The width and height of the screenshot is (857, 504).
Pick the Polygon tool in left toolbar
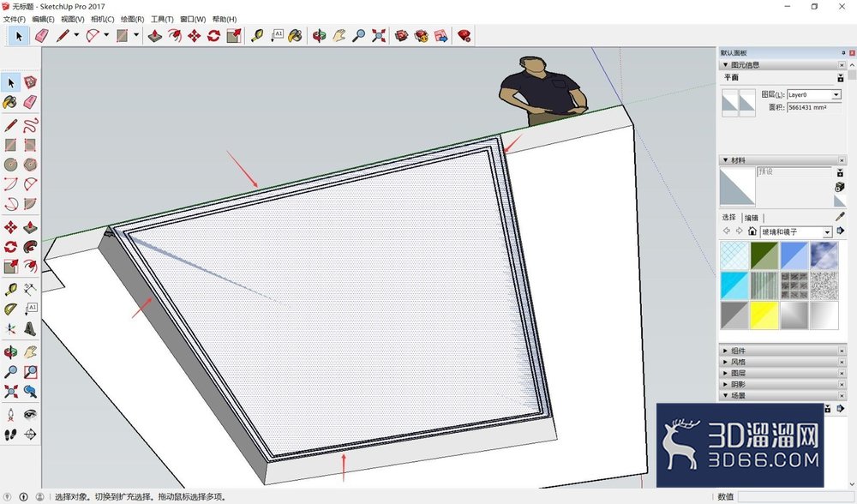click(x=31, y=165)
